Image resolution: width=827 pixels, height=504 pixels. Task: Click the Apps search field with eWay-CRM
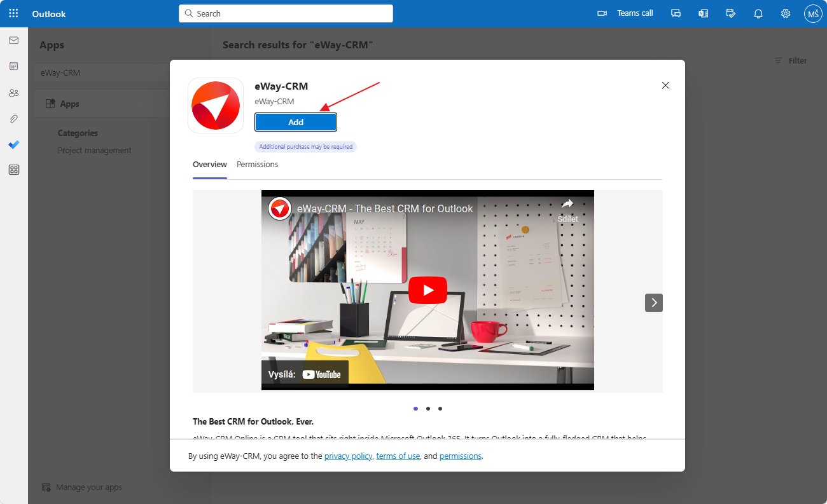[x=102, y=72]
